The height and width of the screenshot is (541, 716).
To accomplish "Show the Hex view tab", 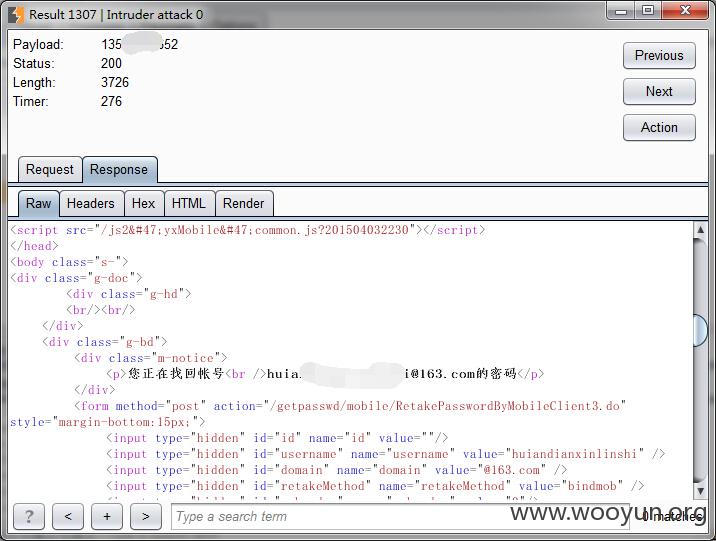I will point(143,204).
